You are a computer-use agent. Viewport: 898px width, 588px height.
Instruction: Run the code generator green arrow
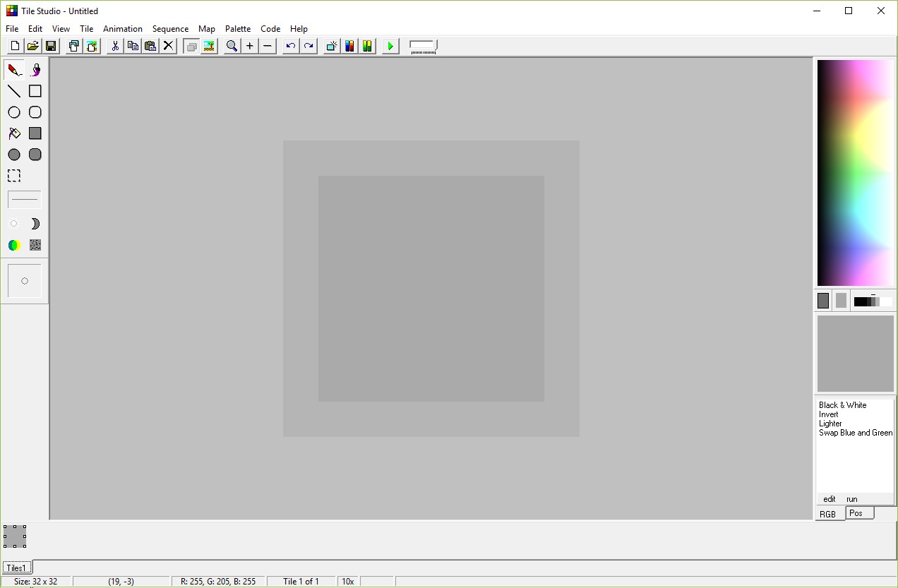pyautogui.click(x=390, y=45)
